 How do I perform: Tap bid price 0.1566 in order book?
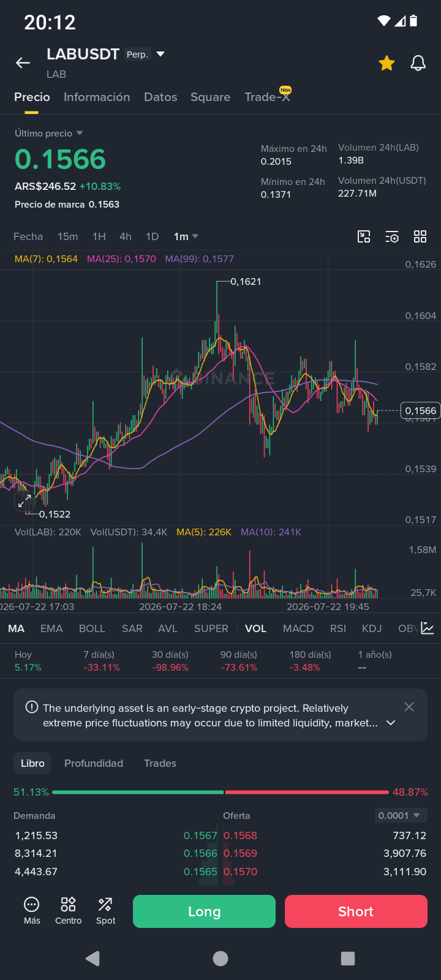(x=200, y=853)
